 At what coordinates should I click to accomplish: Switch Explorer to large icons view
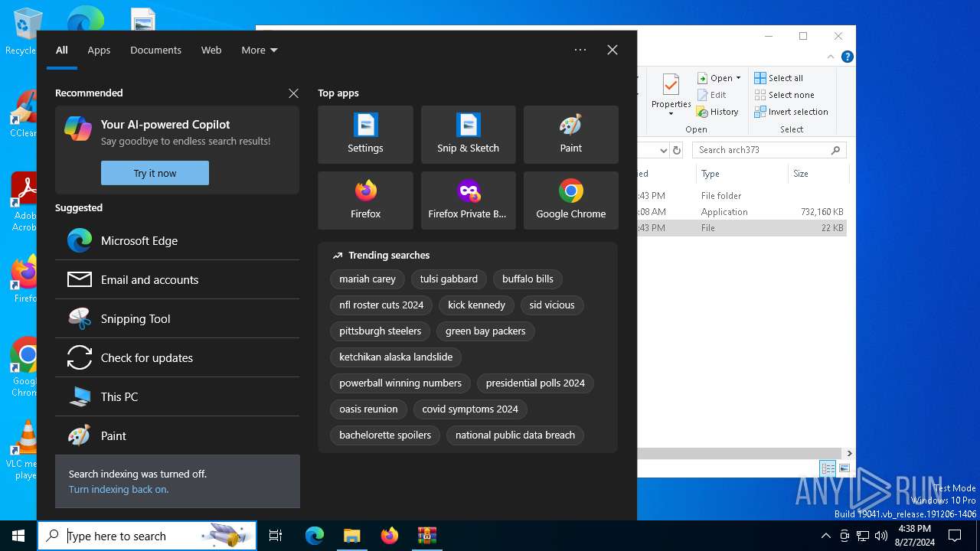(x=844, y=468)
